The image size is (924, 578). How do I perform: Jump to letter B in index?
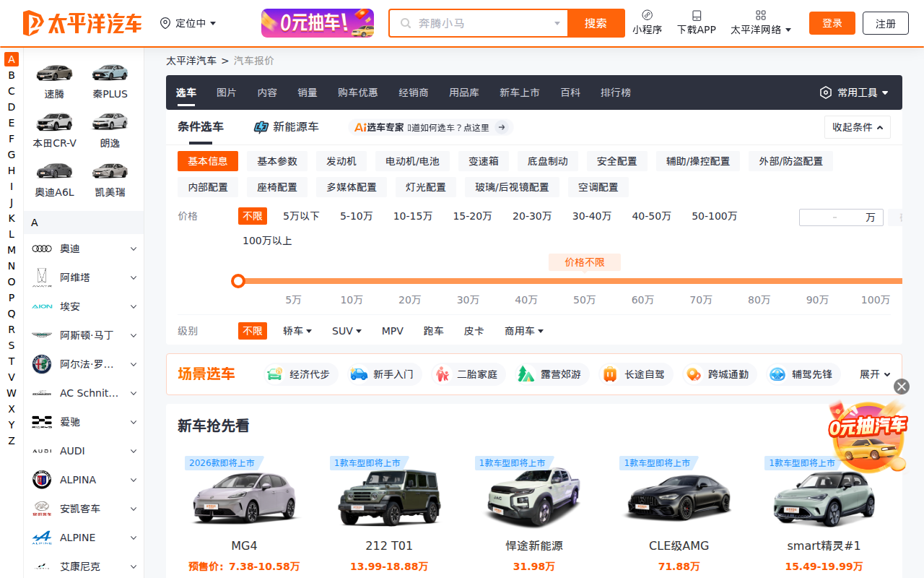click(x=12, y=75)
